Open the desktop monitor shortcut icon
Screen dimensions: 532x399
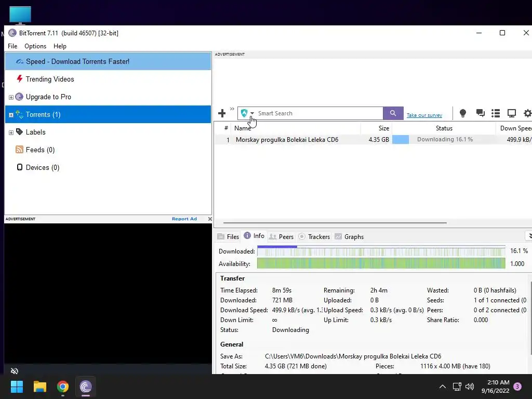coord(20,15)
